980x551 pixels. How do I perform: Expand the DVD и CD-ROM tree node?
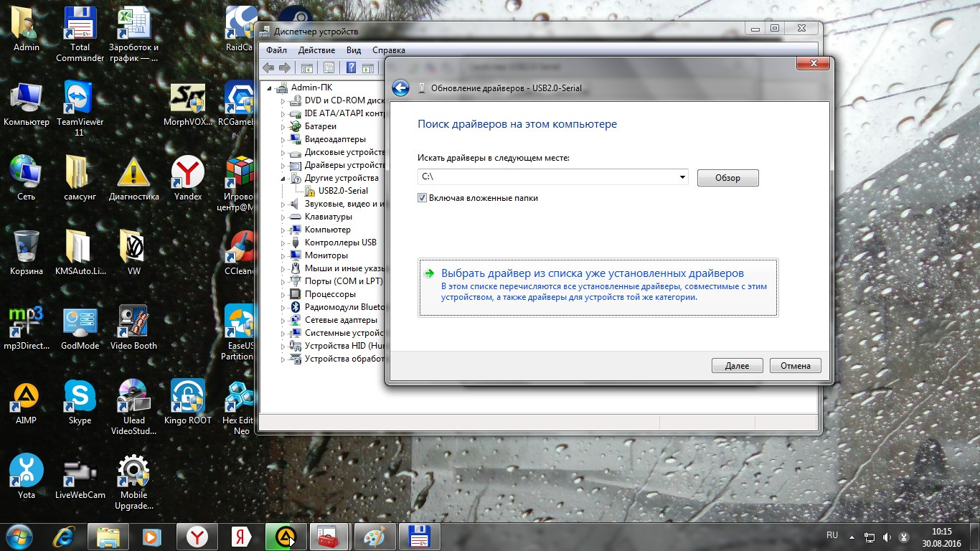(x=284, y=100)
